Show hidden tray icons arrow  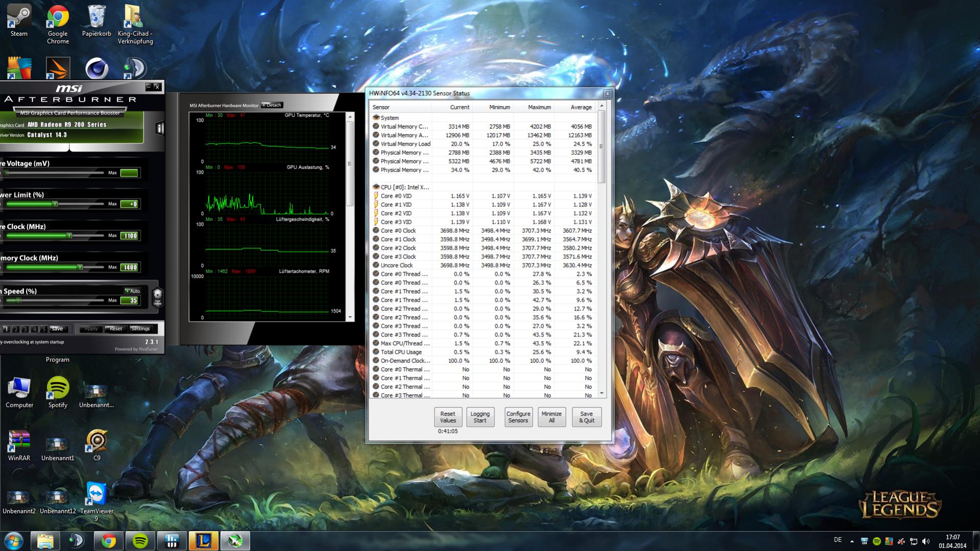click(852, 541)
